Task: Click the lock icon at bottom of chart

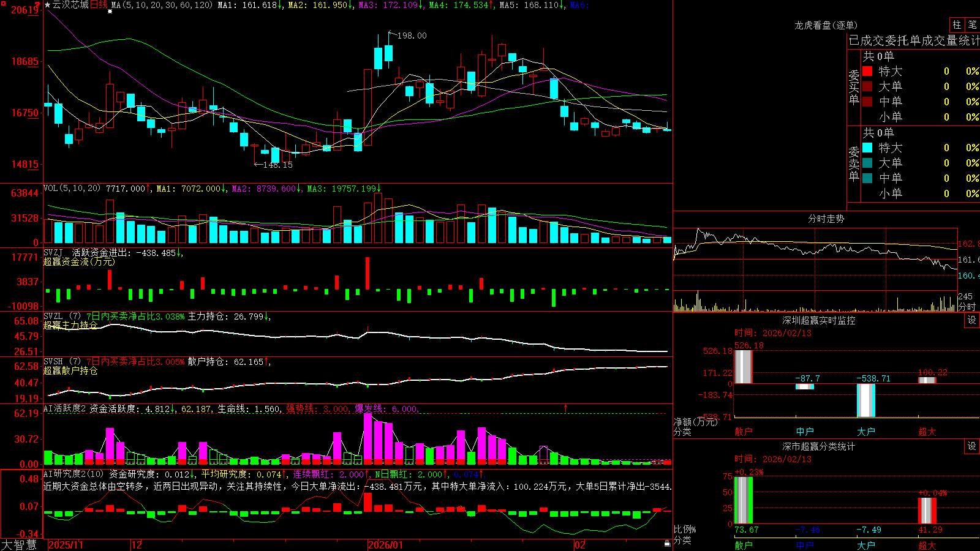Action: point(668,544)
